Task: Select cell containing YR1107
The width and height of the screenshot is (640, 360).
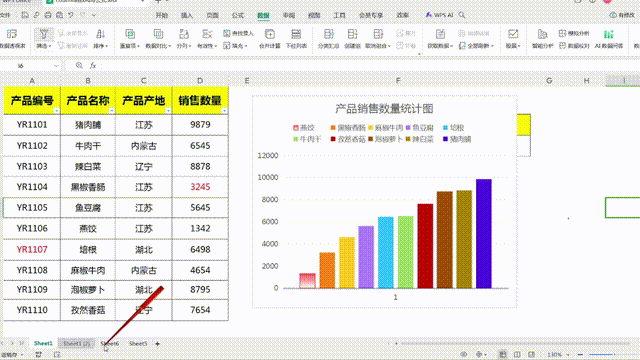Action: [x=32, y=249]
